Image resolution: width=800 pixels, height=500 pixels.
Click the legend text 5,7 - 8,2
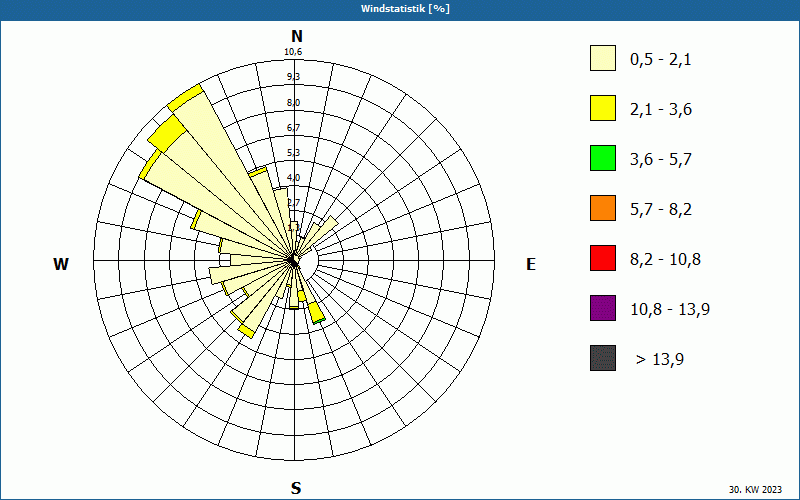coord(661,210)
